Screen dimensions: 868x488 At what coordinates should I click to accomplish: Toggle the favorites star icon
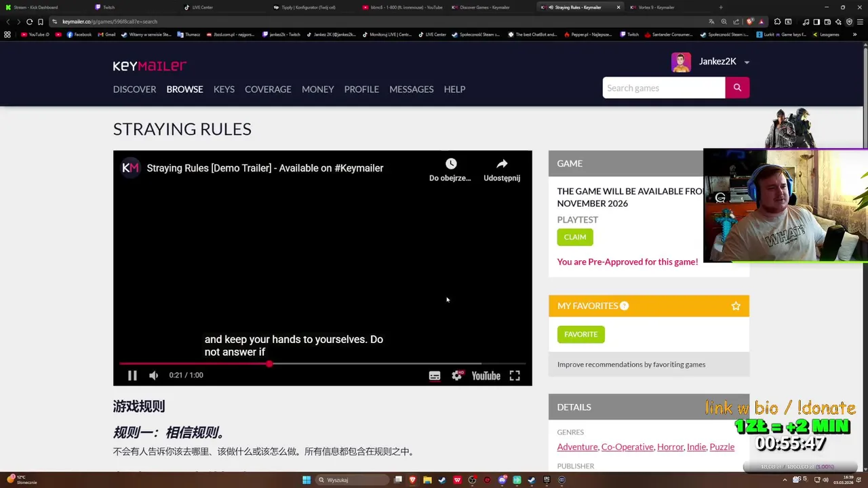(736, 306)
